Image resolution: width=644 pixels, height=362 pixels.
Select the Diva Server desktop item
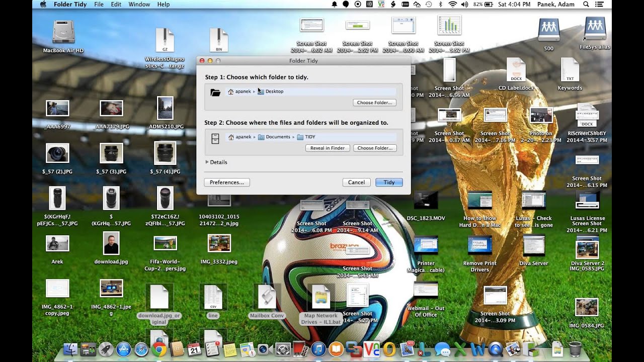[533, 245]
